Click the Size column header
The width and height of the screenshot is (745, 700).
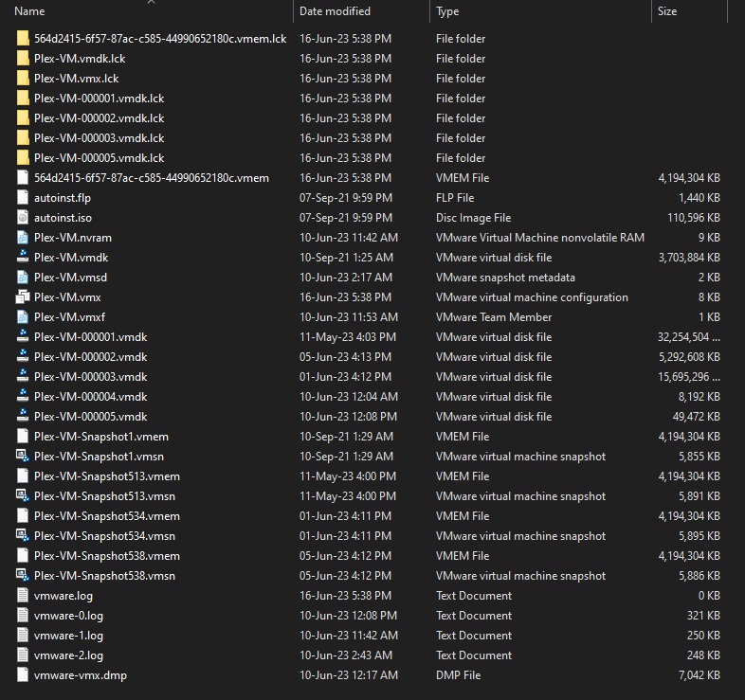(x=667, y=11)
